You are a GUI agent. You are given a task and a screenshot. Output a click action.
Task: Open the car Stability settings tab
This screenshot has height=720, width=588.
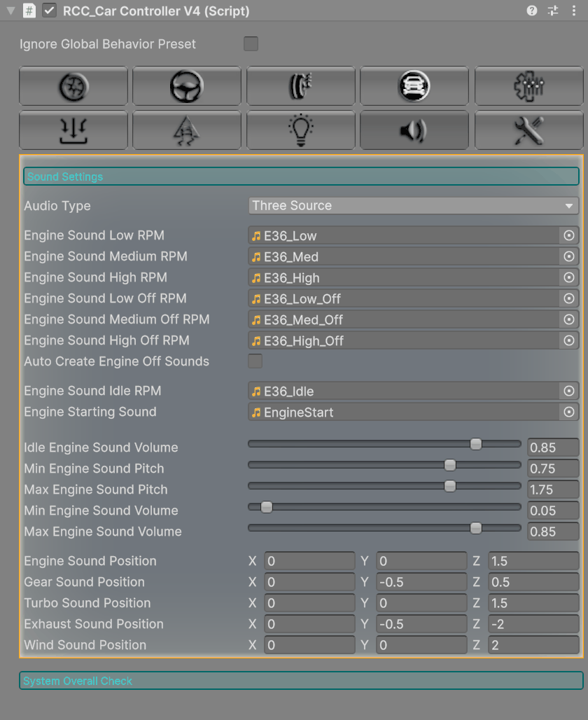pos(414,86)
